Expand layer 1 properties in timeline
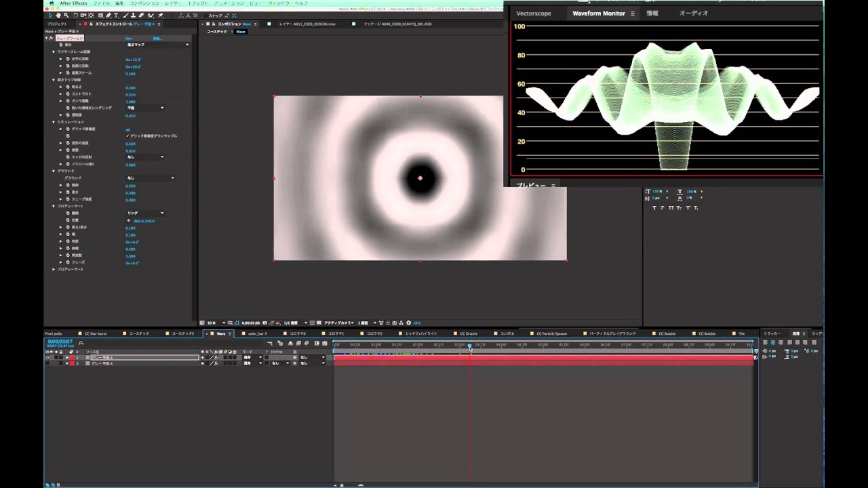The width and height of the screenshot is (868, 488). pyautogui.click(x=66, y=357)
